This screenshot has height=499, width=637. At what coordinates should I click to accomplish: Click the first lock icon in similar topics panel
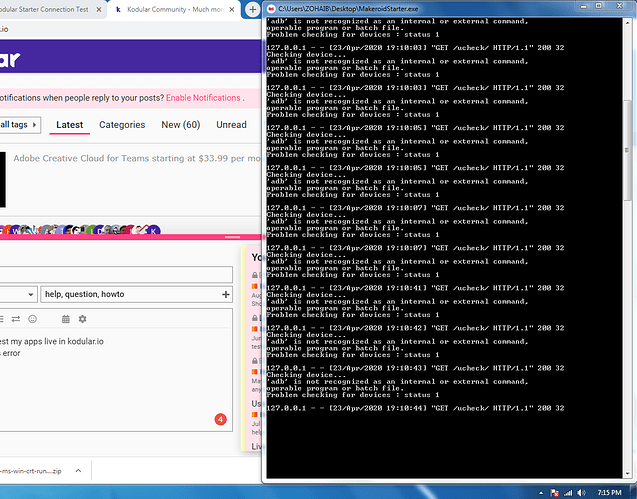click(x=255, y=275)
